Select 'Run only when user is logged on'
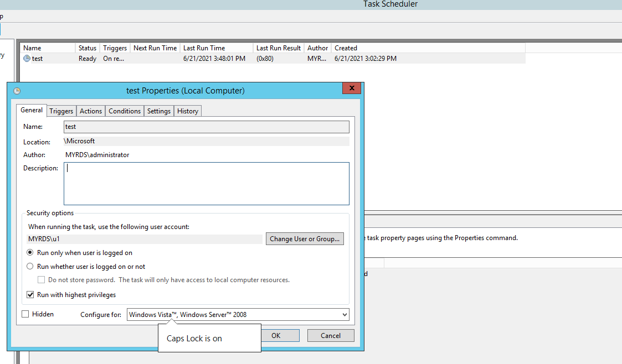Image resolution: width=622 pixels, height=364 pixels. tap(30, 252)
